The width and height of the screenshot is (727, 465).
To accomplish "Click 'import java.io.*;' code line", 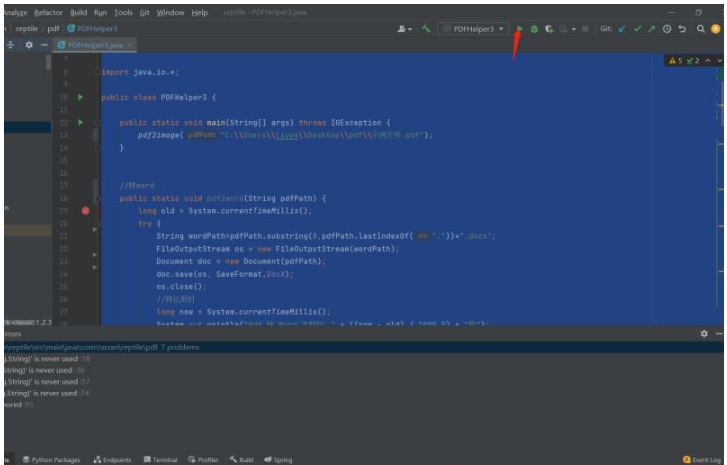I will (x=140, y=72).
